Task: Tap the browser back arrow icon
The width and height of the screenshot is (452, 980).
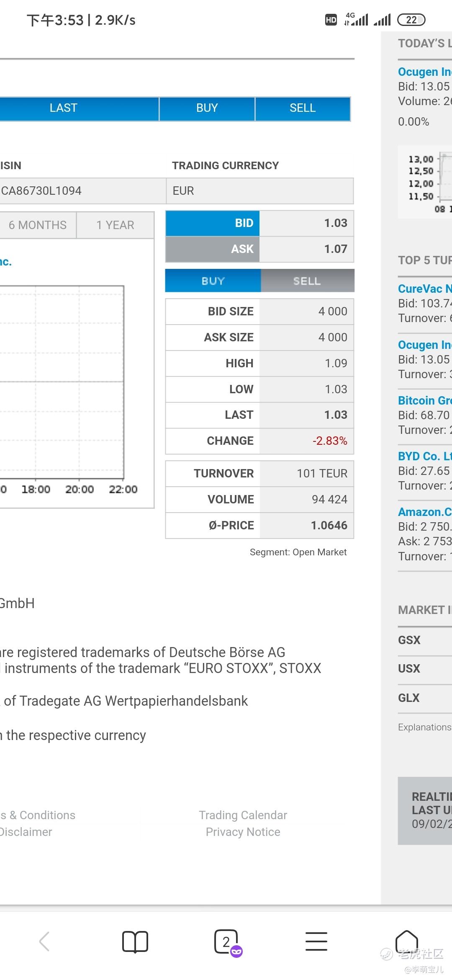Action: [x=44, y=942]
